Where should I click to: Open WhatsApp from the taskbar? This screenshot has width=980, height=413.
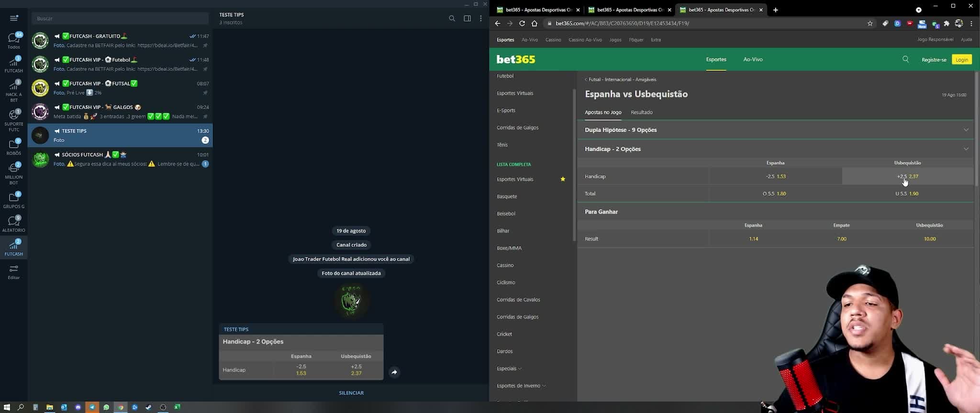pos(106,407)
